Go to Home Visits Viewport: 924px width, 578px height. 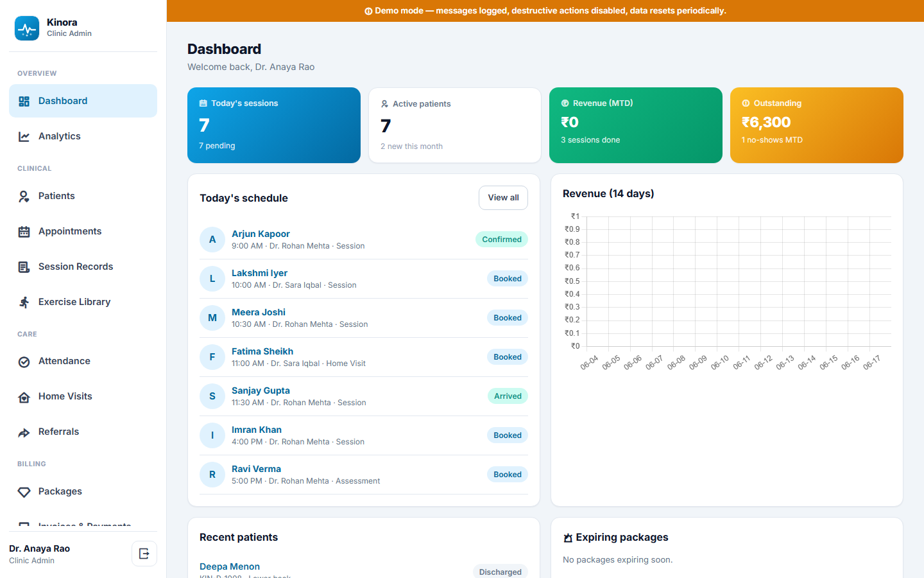click(x=83, y=396)
